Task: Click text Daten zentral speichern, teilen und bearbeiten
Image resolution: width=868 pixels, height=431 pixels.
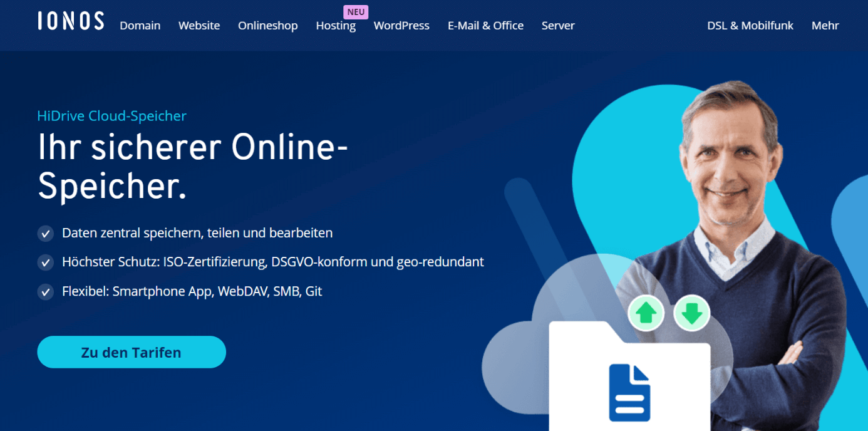Action: click(197, 233)
